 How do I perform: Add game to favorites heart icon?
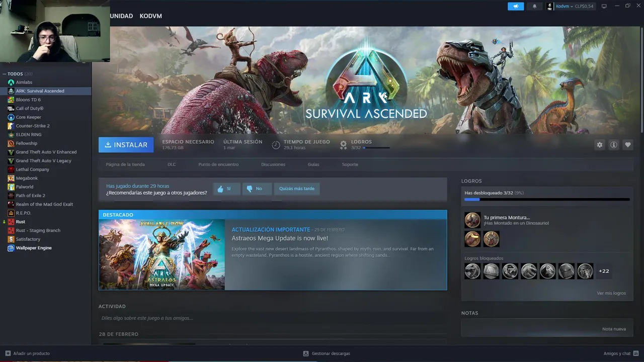[628, 145]
